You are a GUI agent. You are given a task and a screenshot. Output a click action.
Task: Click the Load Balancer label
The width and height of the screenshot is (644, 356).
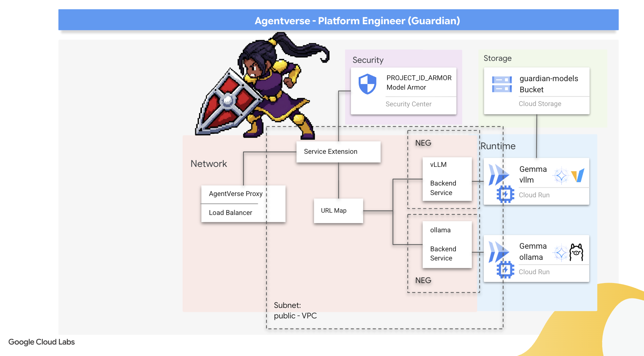(230, 213)
